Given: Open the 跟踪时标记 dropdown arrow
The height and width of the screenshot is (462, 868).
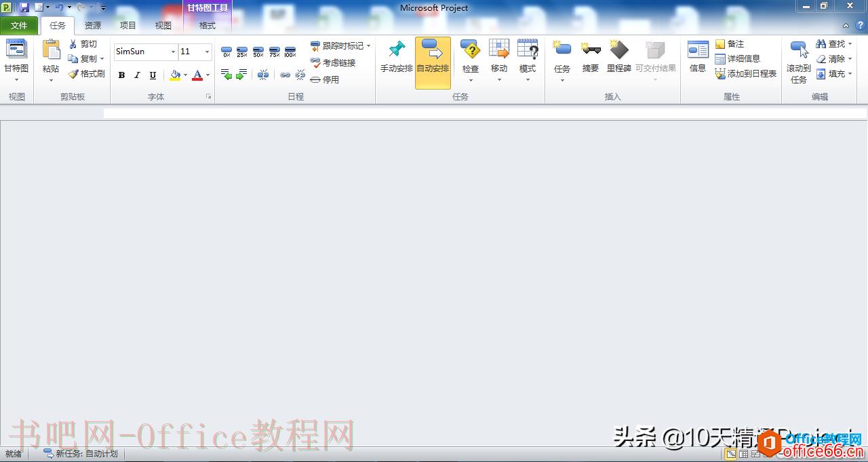Looking at the screenshot, I should coord(369,46).
